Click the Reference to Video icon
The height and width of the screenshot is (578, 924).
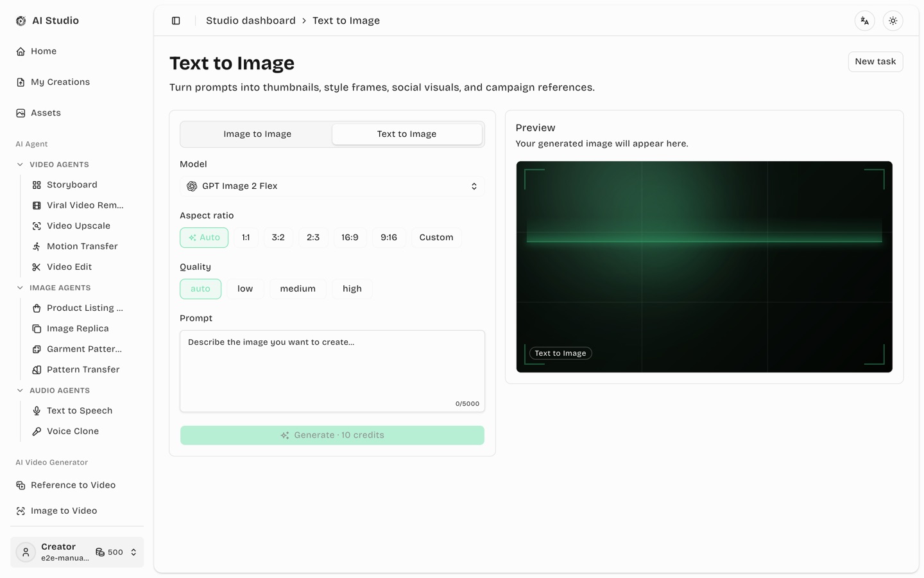click(21, 486)
